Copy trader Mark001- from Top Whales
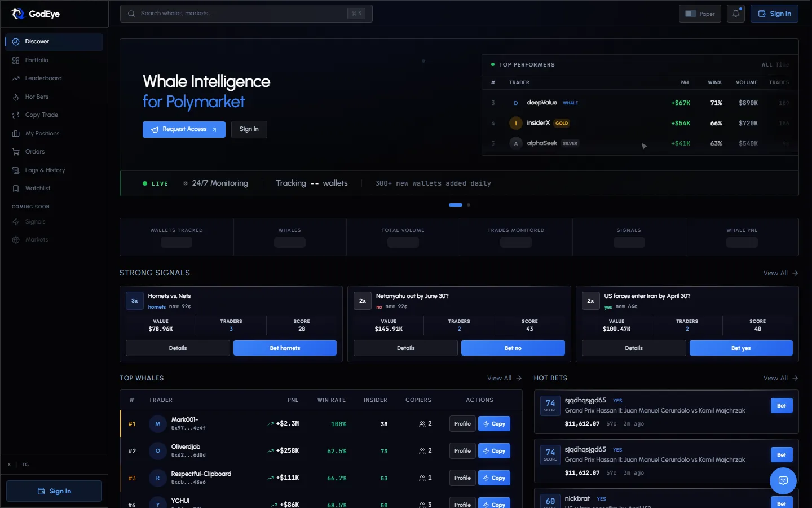812x508 pixels. point(494,424)
